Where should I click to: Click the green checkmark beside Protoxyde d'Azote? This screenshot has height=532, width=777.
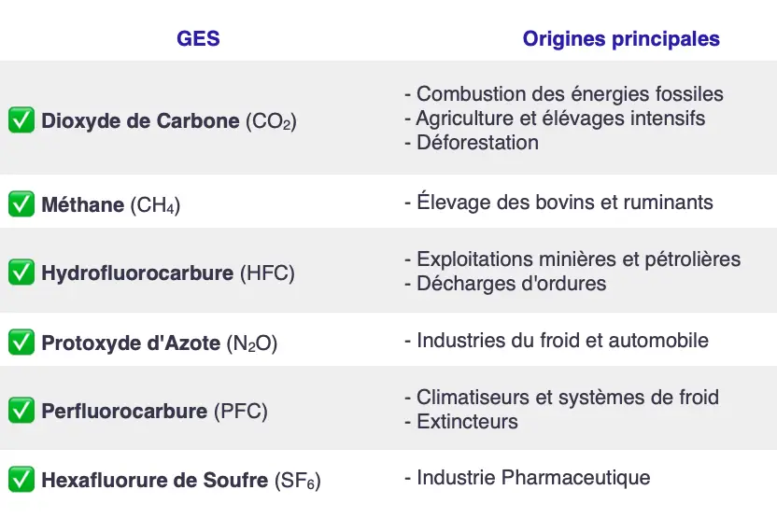click(x=21, y=342)
